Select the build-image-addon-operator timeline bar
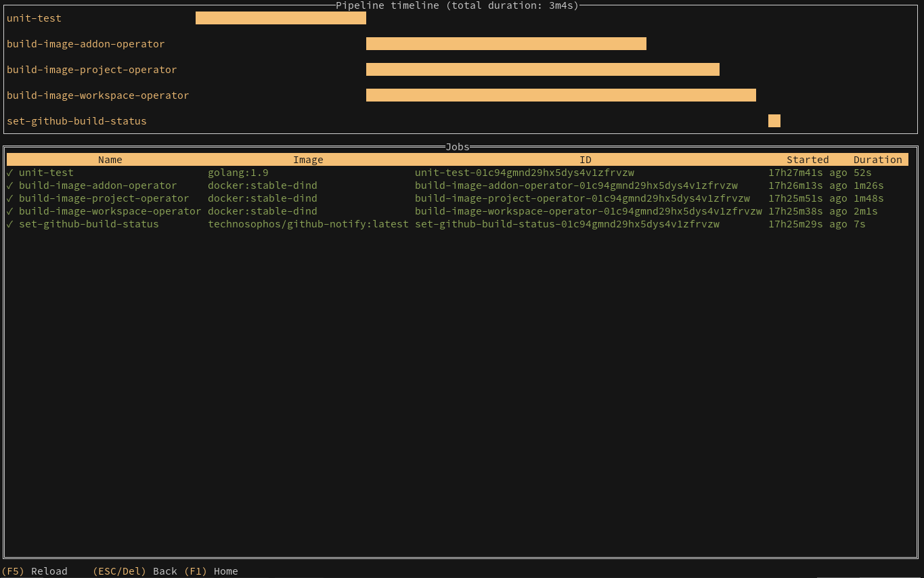 (x=506, y=44)
